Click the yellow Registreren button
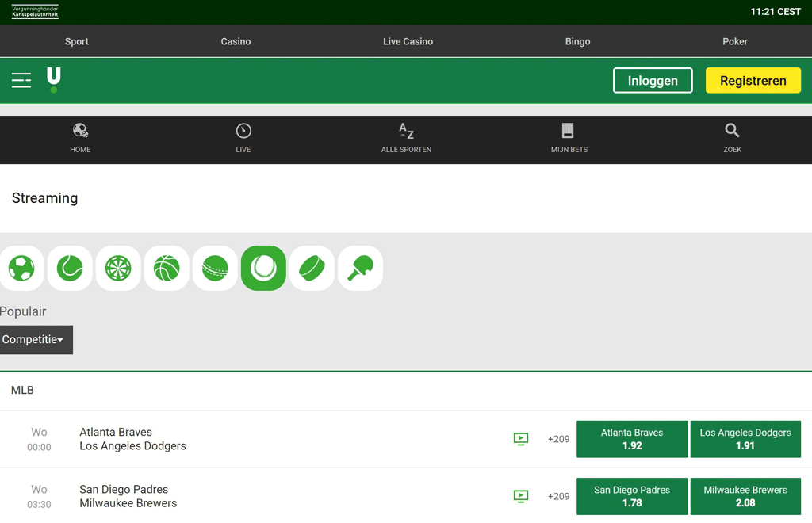This screenshot has height=523, width=812. (x=753, y=80)
